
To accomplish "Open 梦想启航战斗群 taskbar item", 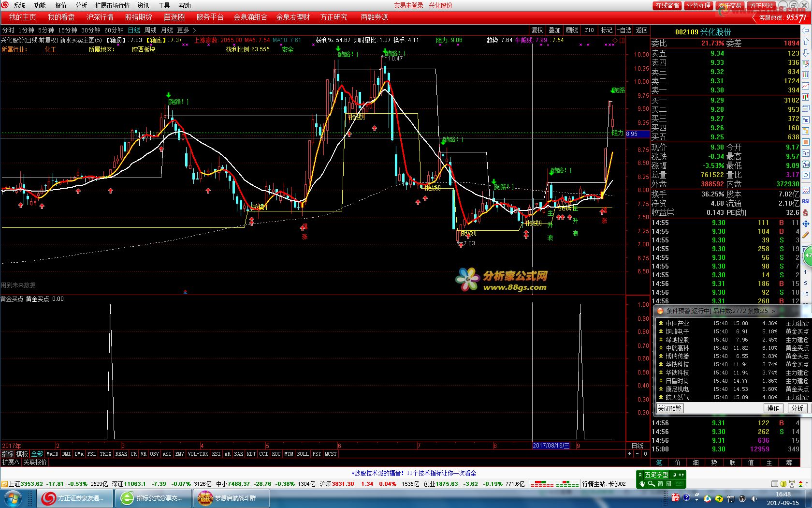I will pyautogui.click(x=231, y=498).
